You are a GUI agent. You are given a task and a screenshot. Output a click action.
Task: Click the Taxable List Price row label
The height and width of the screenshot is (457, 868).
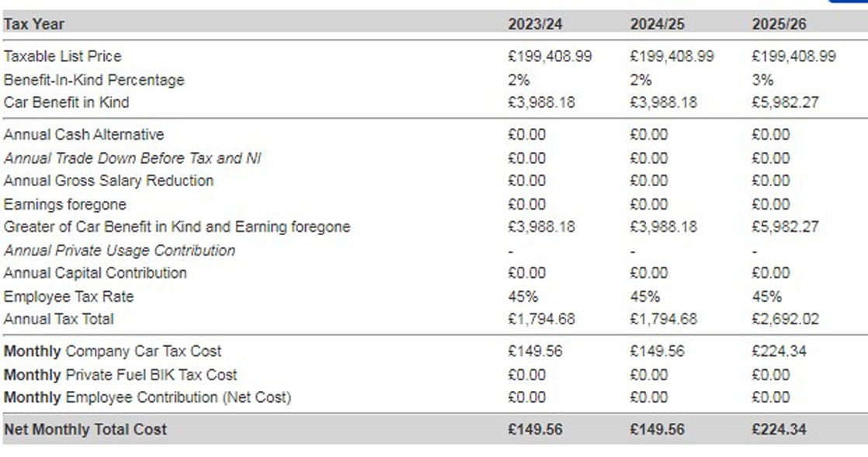click(63, 57)
